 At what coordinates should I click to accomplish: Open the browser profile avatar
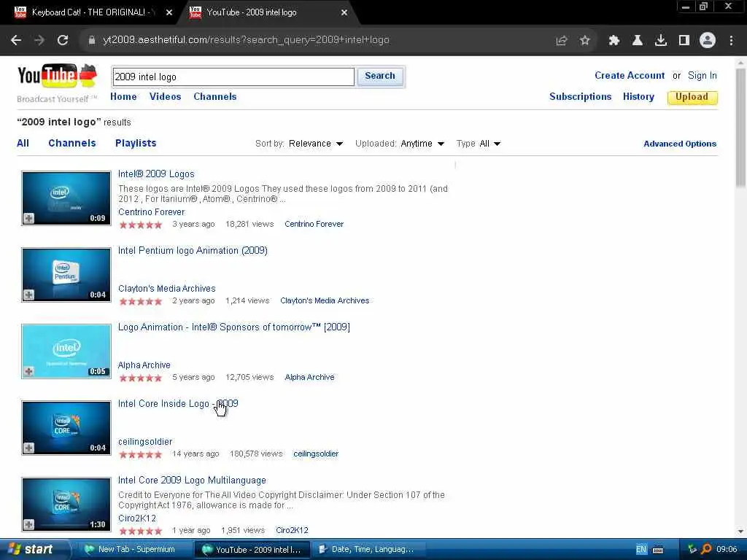pos(708,41)
